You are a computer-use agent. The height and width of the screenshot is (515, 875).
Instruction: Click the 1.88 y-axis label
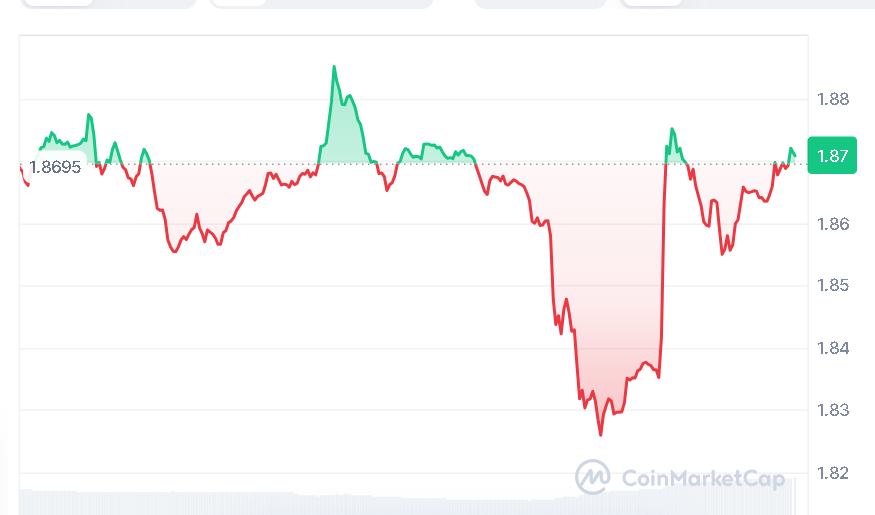(832, 99)
